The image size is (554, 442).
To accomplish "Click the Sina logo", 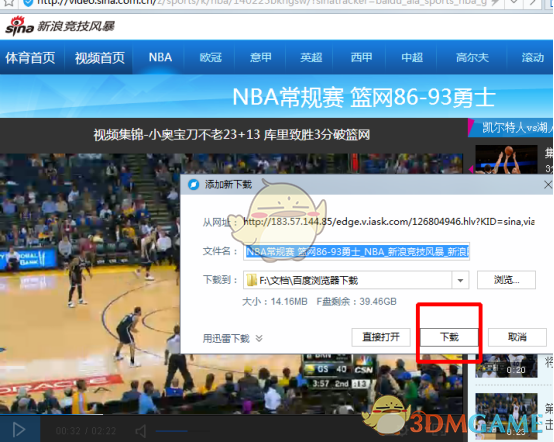I will [x=19, y=26].
